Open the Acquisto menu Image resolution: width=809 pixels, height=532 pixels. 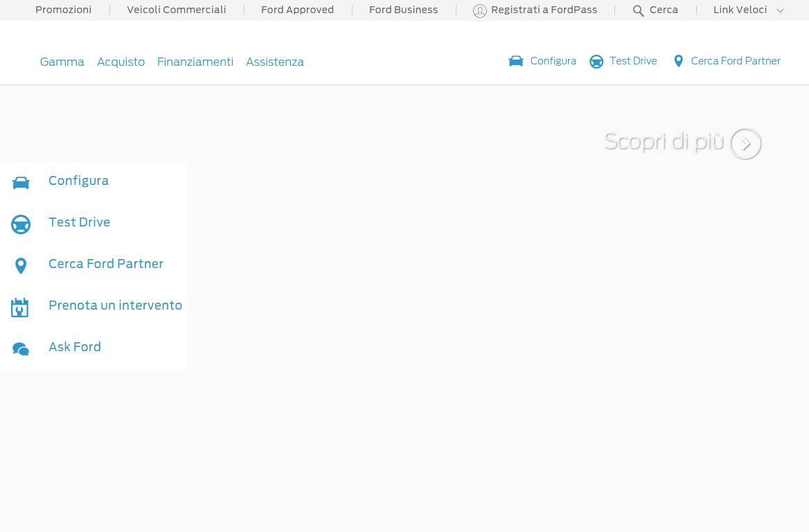pos(121,62)
